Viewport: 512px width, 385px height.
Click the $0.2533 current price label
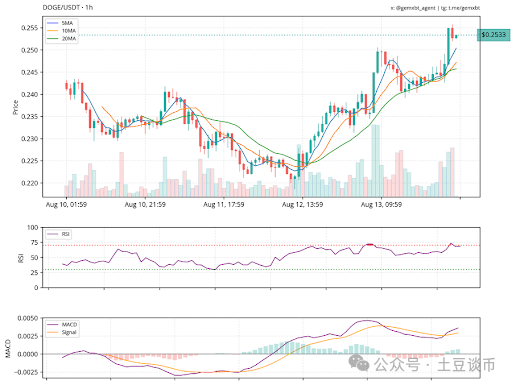494,35
